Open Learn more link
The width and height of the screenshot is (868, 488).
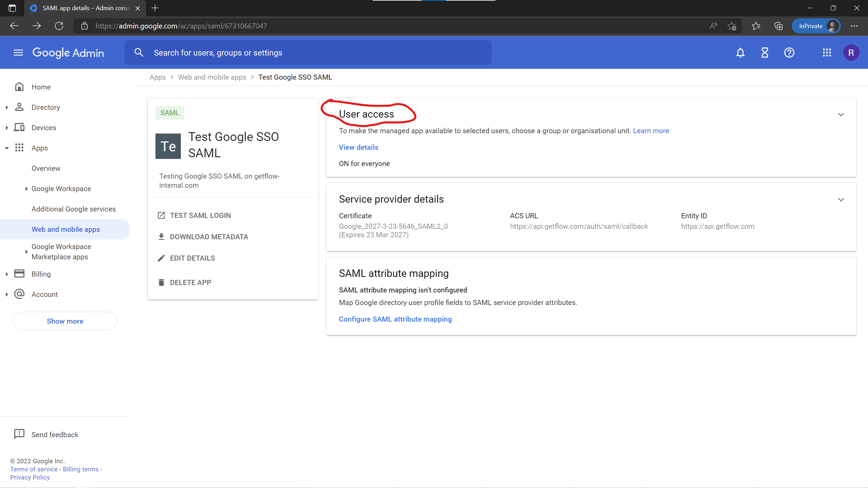tap(651, 131)
